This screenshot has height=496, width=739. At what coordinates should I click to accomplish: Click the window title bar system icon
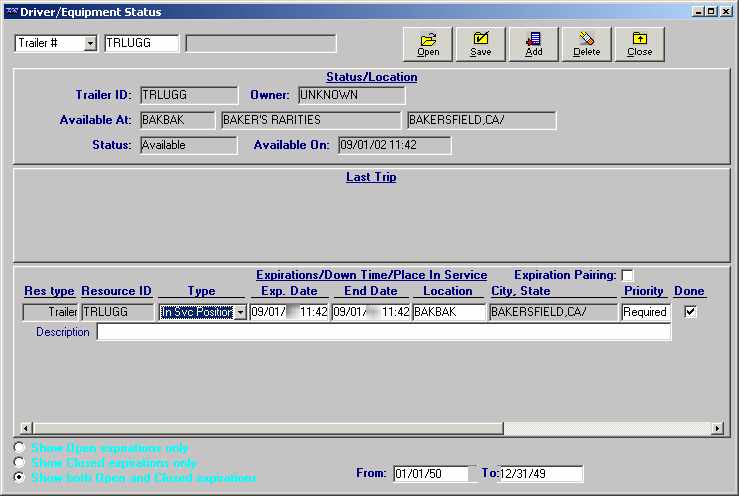pyautogui.click(x=11, y=12)
